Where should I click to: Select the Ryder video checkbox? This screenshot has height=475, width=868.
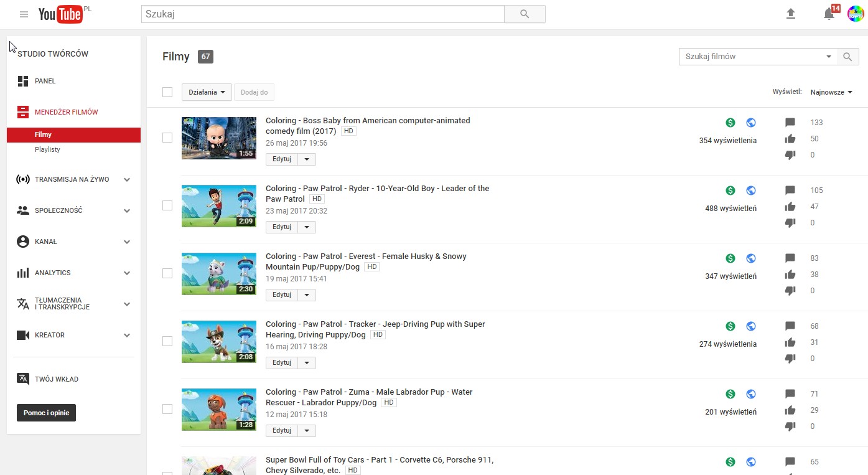coord(167,205)
